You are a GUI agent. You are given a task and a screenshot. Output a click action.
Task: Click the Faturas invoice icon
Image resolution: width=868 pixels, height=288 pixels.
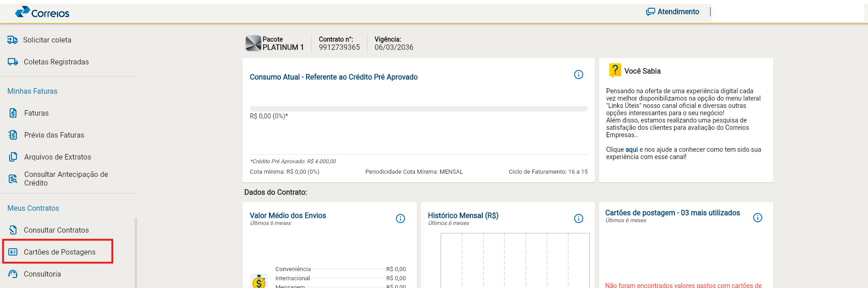[13, 113]
